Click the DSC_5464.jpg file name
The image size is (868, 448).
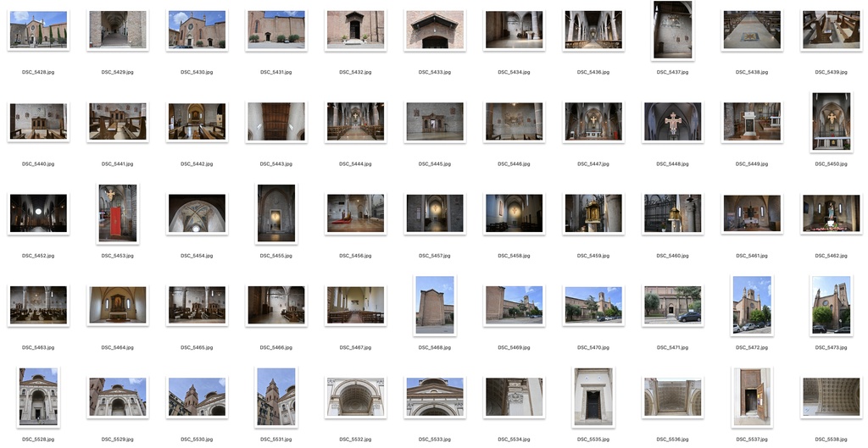pos(117,348)
